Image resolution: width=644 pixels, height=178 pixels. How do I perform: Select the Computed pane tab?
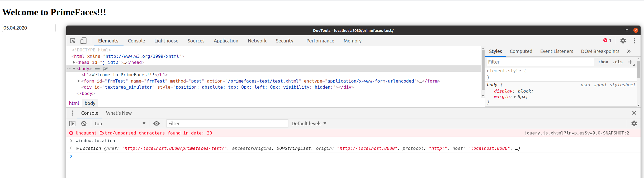point(521,51)
